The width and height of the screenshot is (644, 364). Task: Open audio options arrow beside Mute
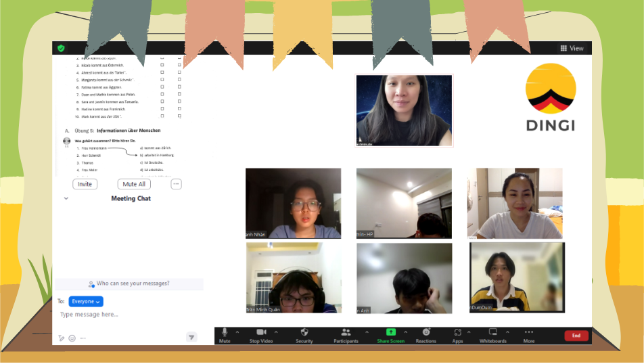237,332
